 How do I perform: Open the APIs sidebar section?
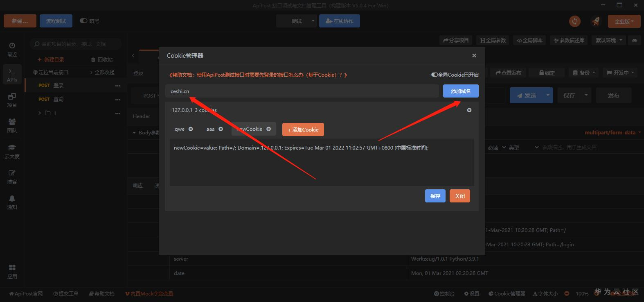12,75
